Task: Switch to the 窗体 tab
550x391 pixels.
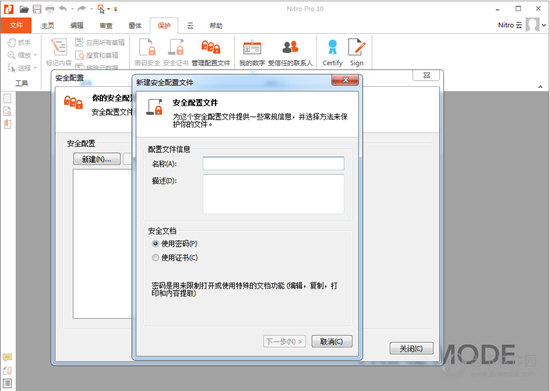Action: click(x=135, y=26)
